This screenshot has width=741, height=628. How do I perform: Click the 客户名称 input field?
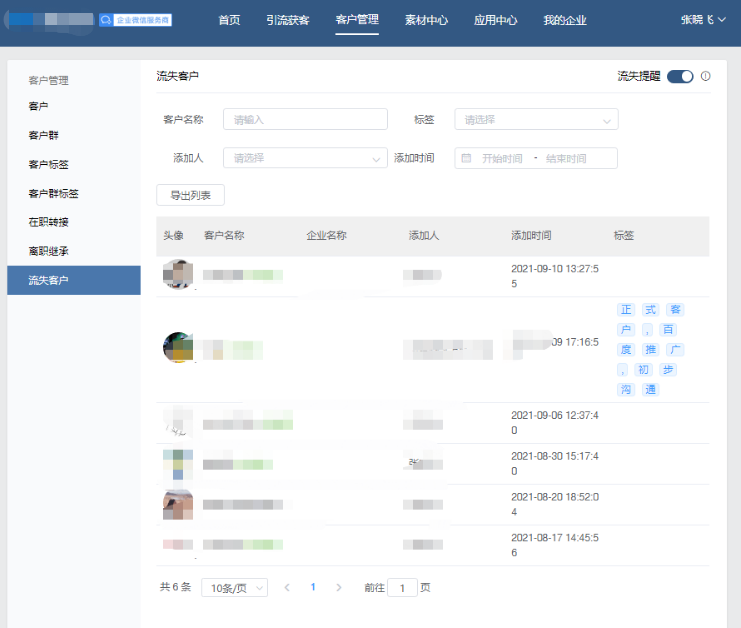(305, 120)
